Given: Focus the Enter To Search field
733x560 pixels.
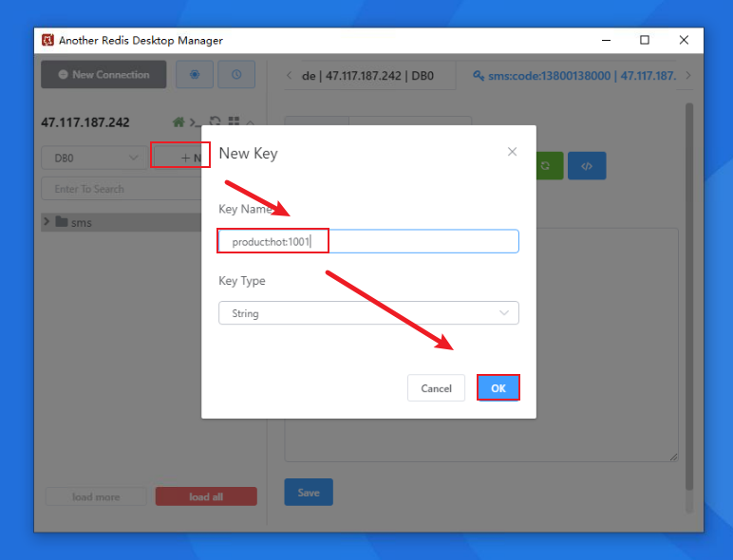Looking at the screenshot, I should point(122,189).
